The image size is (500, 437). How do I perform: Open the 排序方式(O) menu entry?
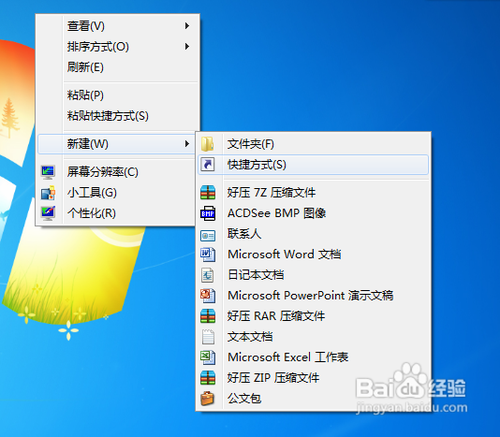pyautogui.click(x=117, y=47)
